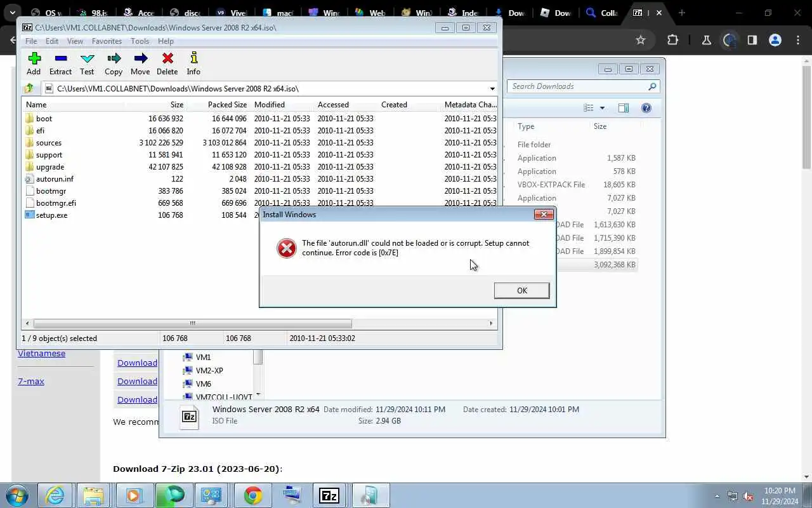This screenshot has width=812, height=508.
Task: Select VM1 in Explorer navigation tree
Action: [x=203, y=358]
